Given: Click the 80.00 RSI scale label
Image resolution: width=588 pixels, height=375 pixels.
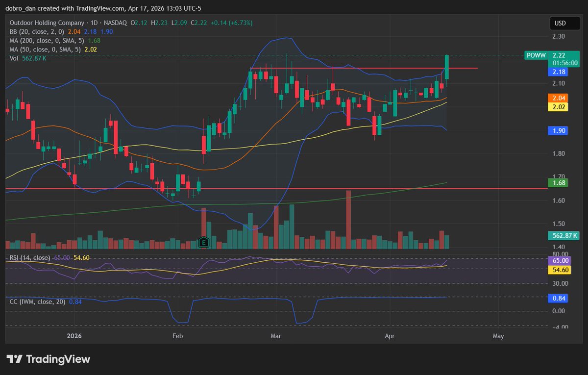Looking at the screenshot, I should click(x=560, y=254).
